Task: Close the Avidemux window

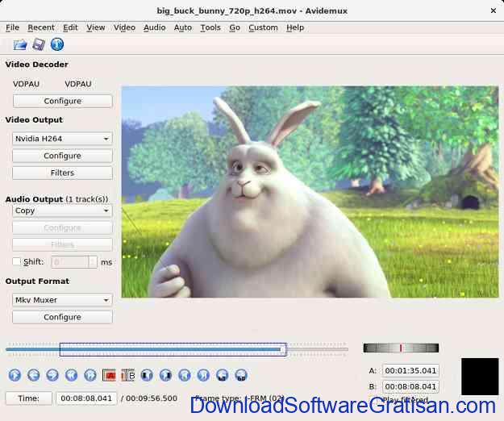Action: 494,10
